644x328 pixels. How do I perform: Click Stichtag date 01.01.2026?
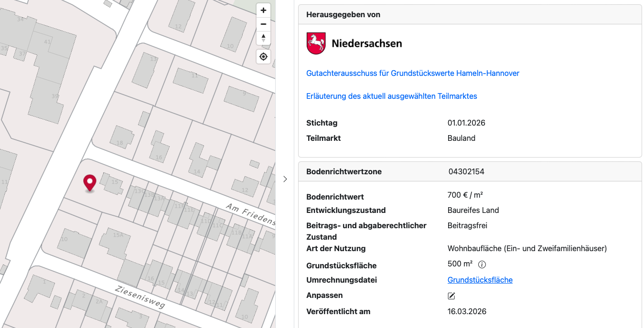[x=466, y=123]
